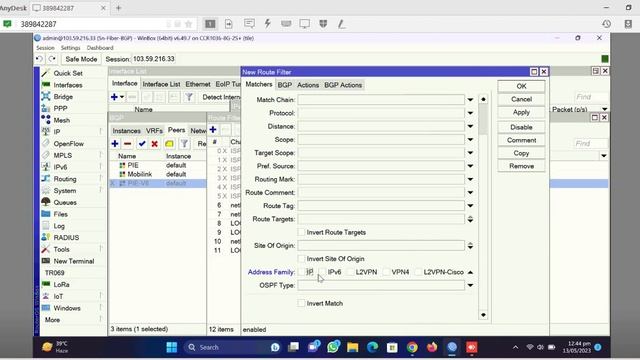Filter BGP peers list with funnel icon
This screenshot has height=360, width=640.
coord(184,144)
